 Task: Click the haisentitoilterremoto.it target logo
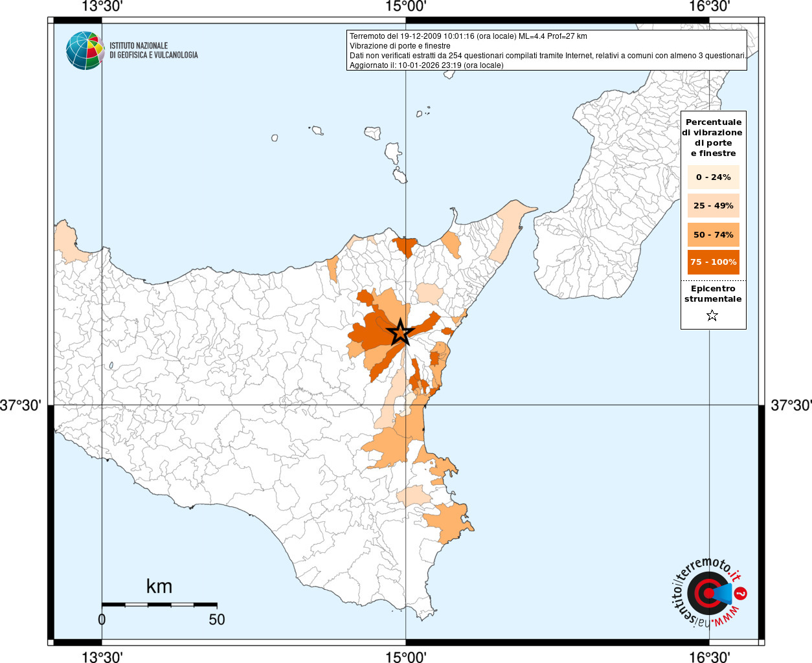(x=708, y=592)
